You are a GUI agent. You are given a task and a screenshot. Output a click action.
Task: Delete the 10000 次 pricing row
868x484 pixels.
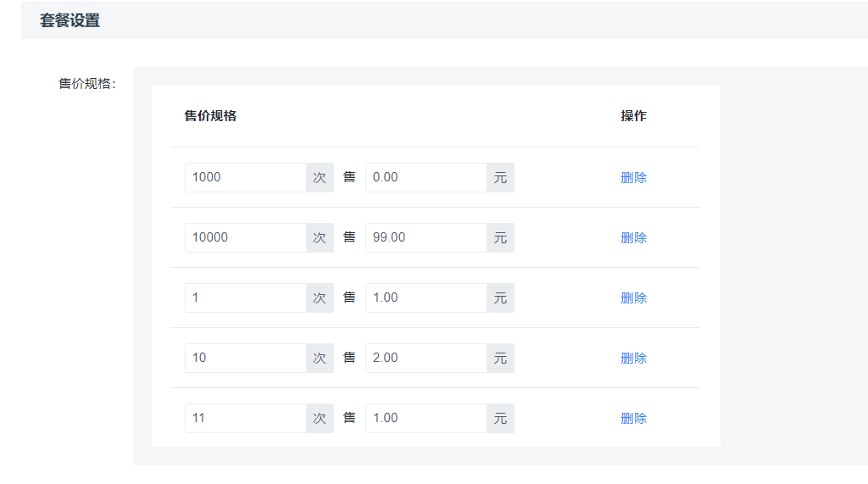point(633,238)
